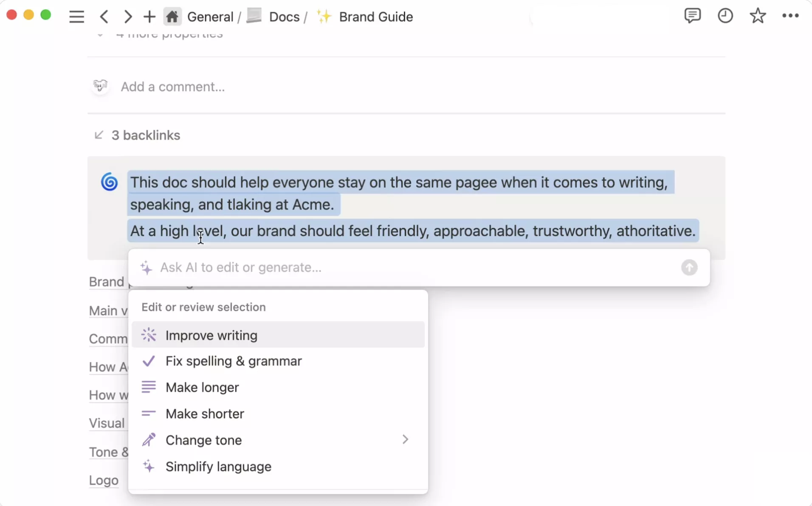Open the comments panel icon
Image resolution: width=812 pixels, height=506 pixels.
tap(692, 16)
